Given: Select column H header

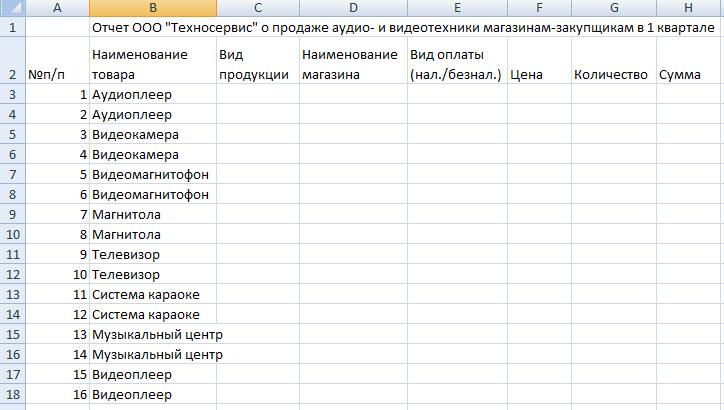Looking at the screenshot, I should pos(690,8).
